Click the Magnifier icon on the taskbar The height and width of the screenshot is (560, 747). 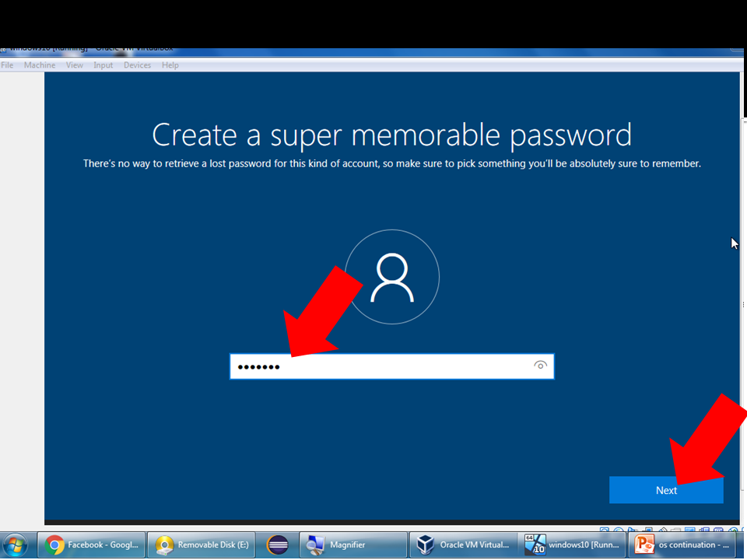[x=352, y=544]
